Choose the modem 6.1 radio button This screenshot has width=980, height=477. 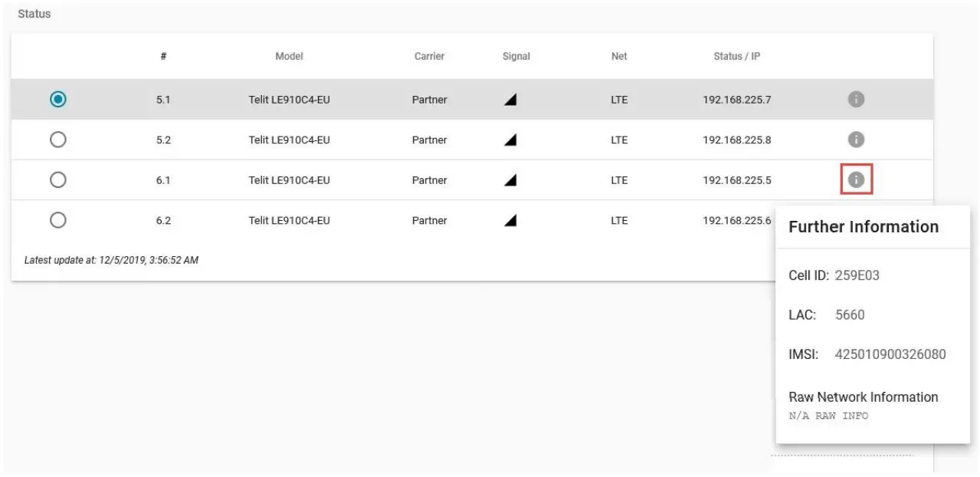click(57, 180)
